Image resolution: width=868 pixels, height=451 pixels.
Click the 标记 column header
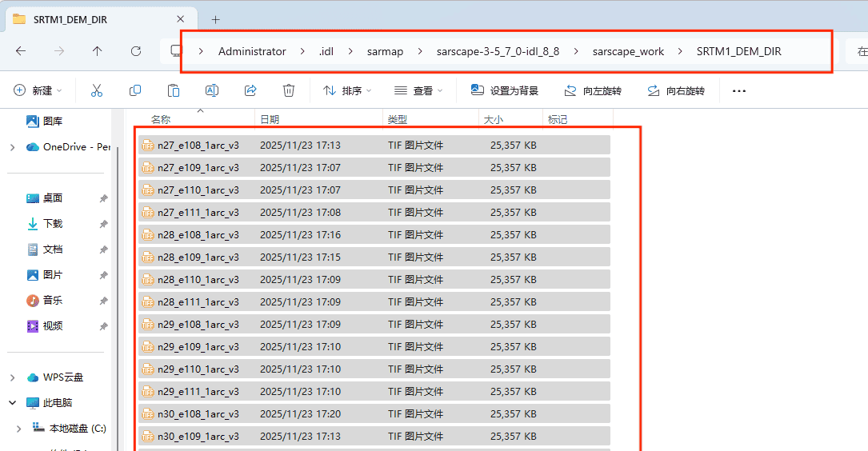tap(558, 119)
